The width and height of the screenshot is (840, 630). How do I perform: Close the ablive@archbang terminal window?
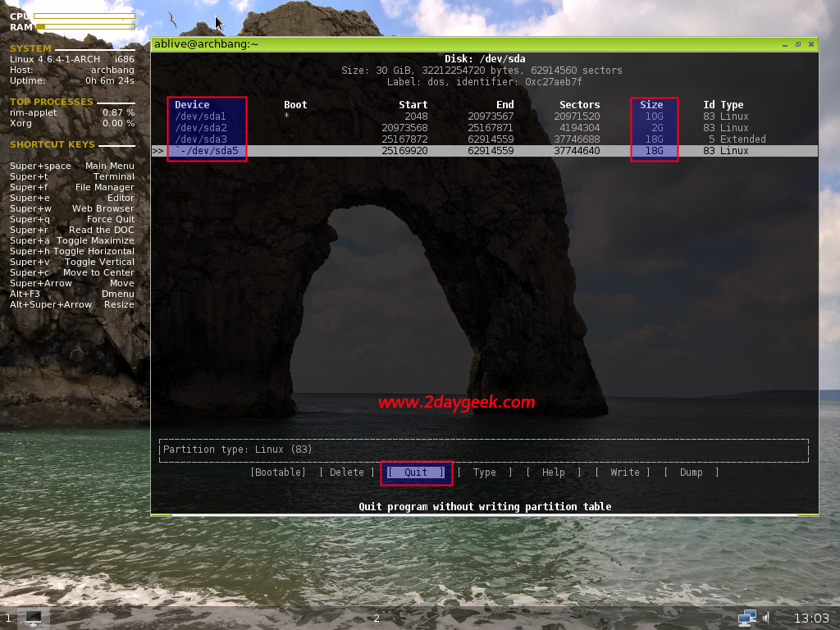pyautogui.click(x=811, y=44)
